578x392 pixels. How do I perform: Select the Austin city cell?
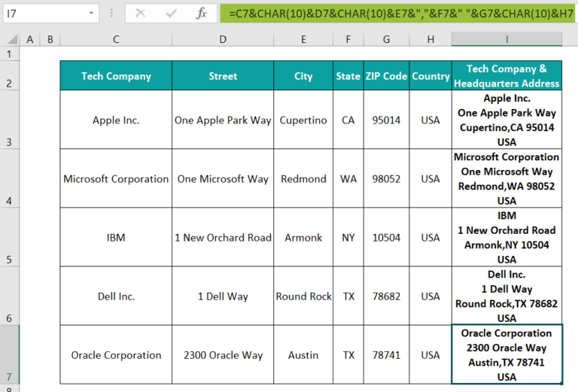click(x=303, y=355)
